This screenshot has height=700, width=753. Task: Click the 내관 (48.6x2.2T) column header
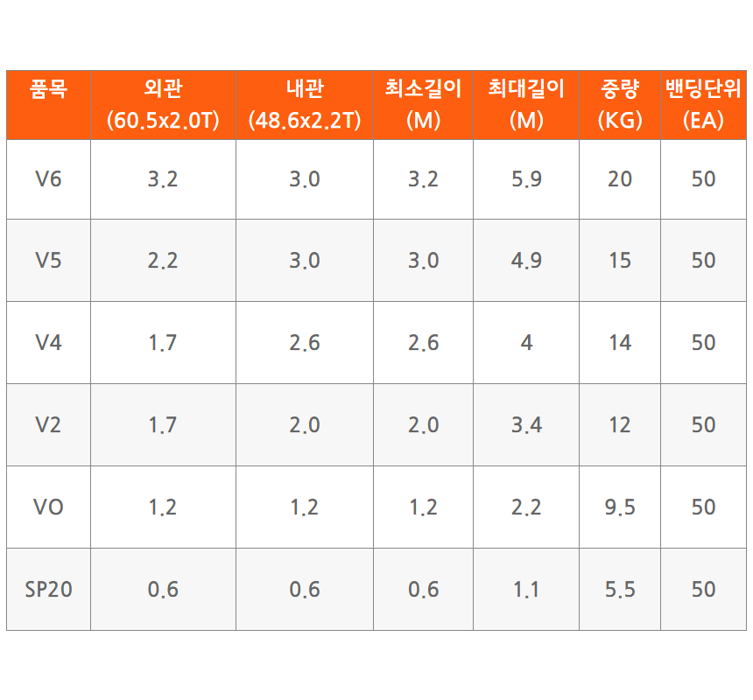tap(305, 105)
